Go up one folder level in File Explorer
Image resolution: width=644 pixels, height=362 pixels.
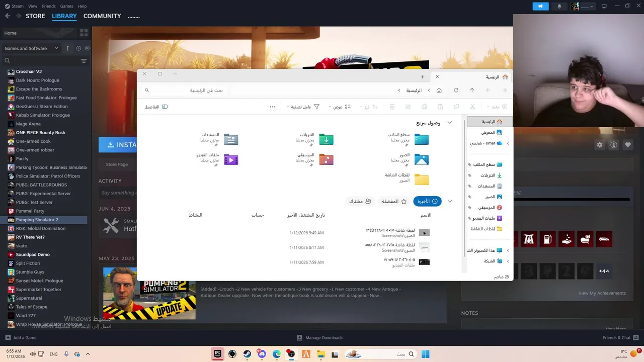472,90
